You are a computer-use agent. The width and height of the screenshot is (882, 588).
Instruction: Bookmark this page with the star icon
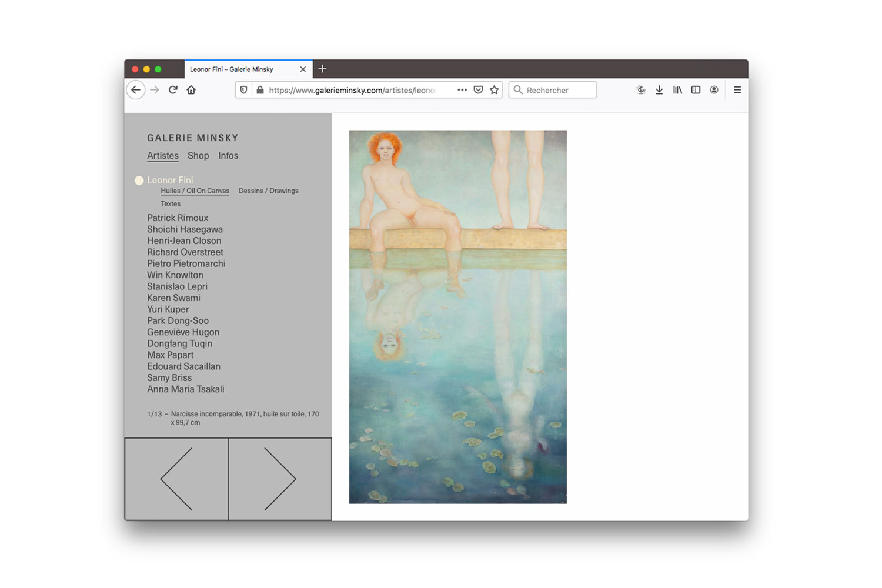pos(494,90)
